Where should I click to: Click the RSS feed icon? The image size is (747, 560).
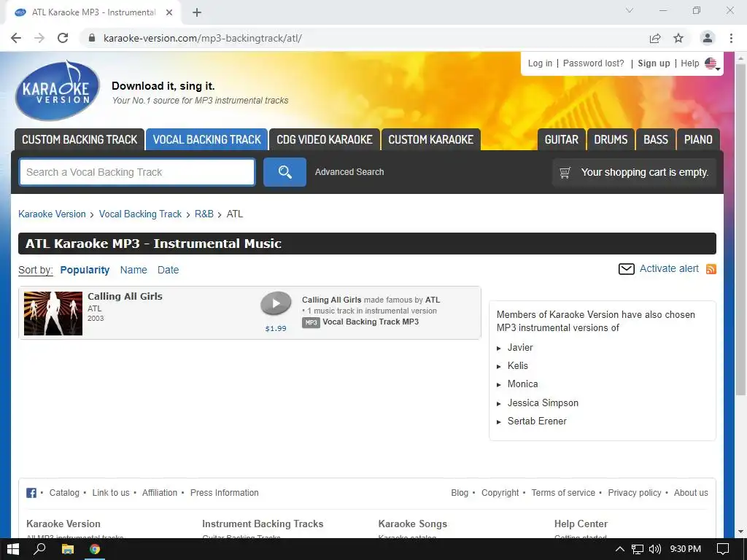[711, 269]
